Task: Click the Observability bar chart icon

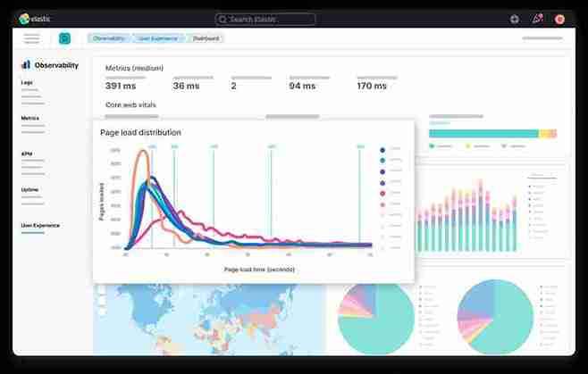Action: [26, 65]
